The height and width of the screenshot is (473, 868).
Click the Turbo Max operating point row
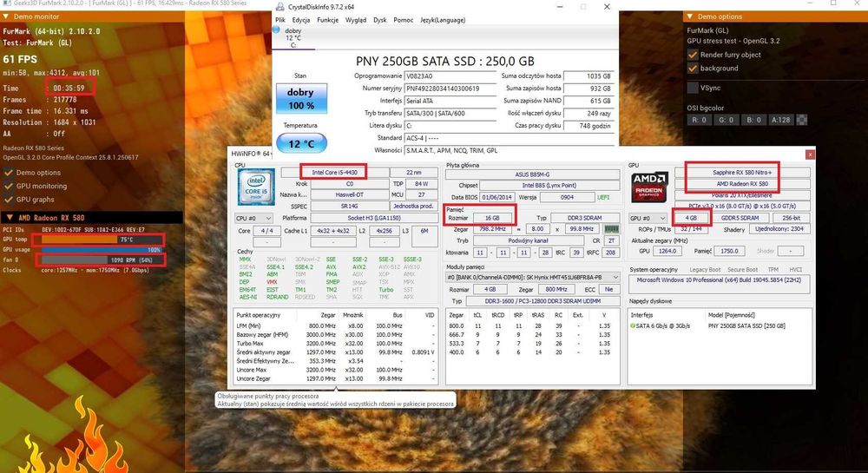pyautogui.click(x=335, y=344)
